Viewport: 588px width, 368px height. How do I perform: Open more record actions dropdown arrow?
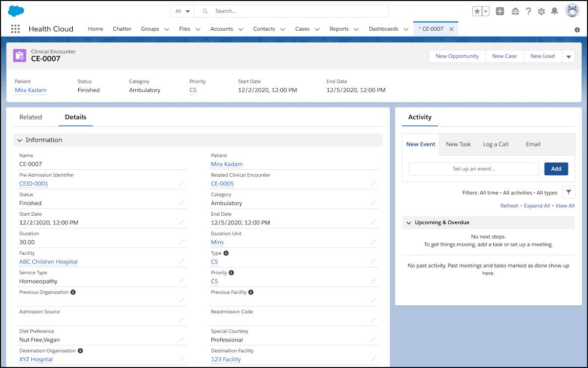(x=568, y=57)
